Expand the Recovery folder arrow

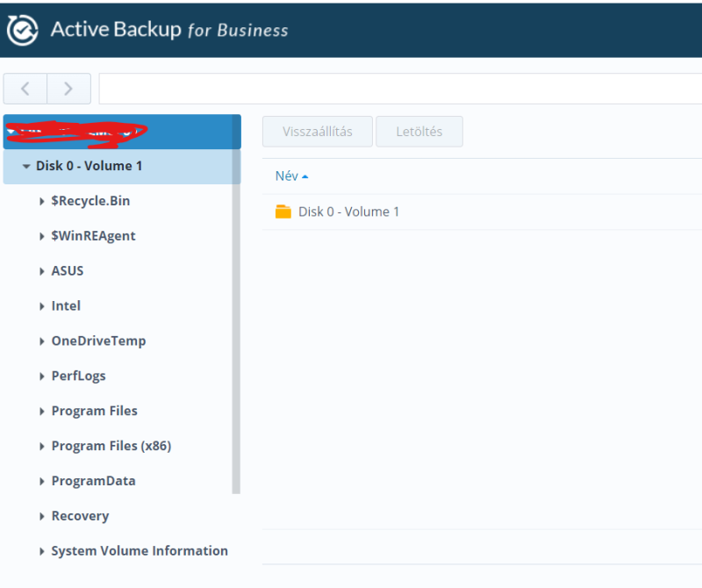[41, 516]
